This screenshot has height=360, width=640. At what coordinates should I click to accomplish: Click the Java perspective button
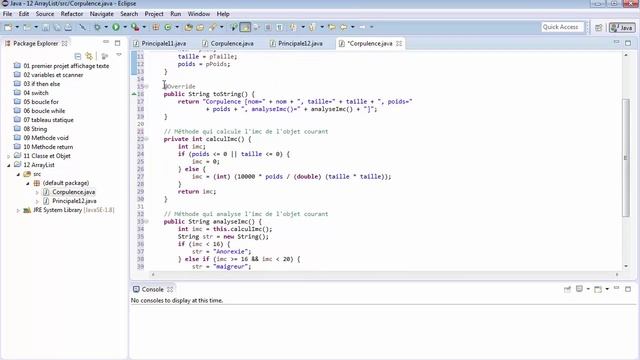coord(622,28)
